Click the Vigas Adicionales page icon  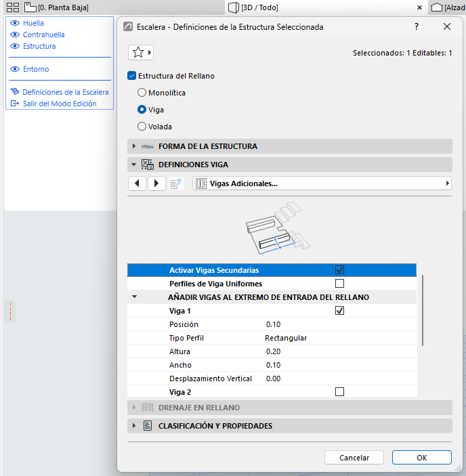201,183
